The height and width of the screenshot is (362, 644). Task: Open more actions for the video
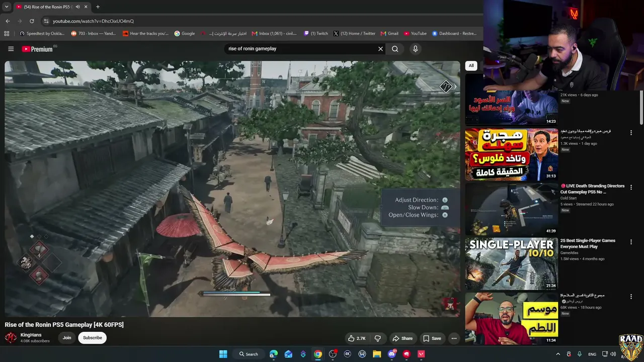(454, 338)
